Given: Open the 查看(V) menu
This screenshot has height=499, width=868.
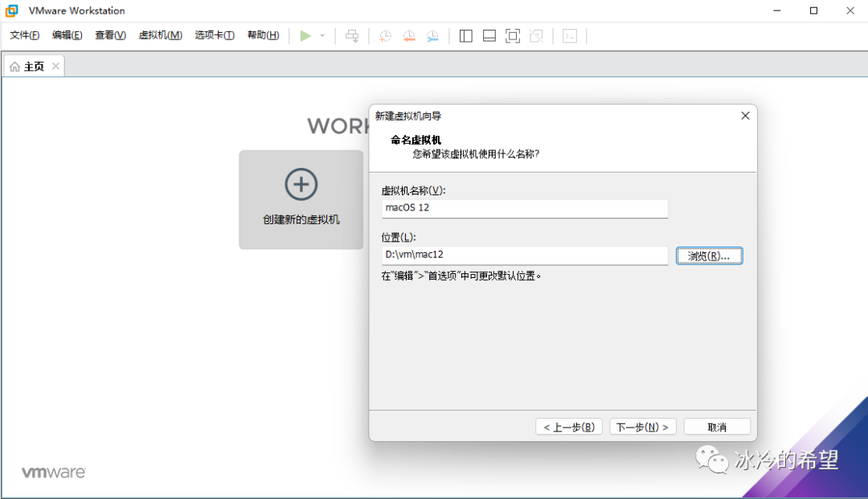Looking at the screenshot, I should click(110, 35).
